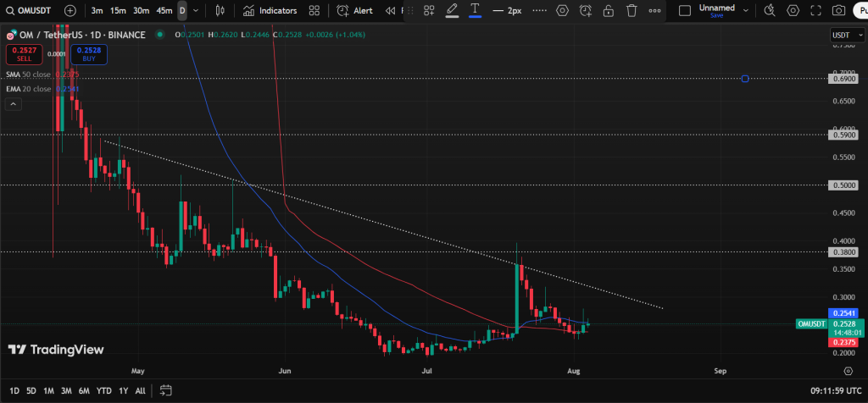
Task: Click the compare or add symbol plus icon
Action: (x=70, y=10)
